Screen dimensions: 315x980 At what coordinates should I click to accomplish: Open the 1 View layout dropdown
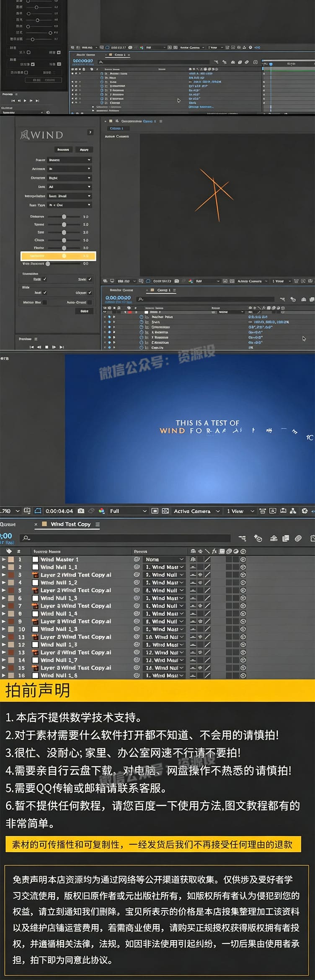pos(240,511)
